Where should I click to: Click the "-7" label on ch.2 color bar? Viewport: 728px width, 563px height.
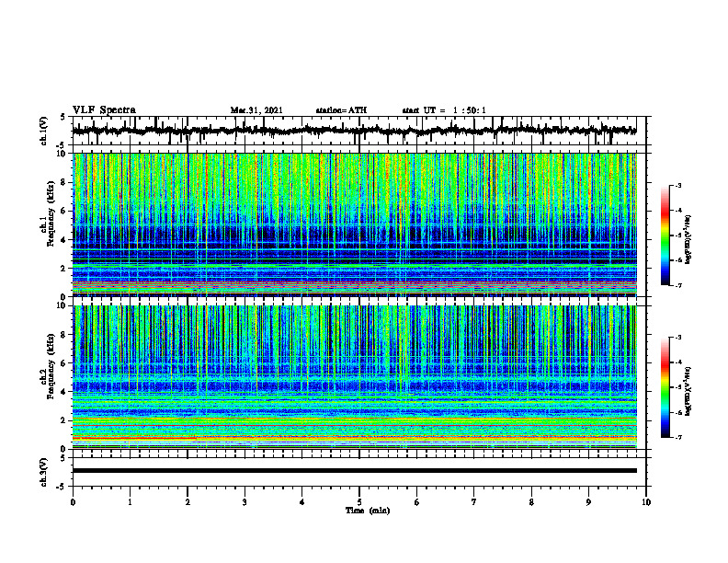(x=678, y=437)
